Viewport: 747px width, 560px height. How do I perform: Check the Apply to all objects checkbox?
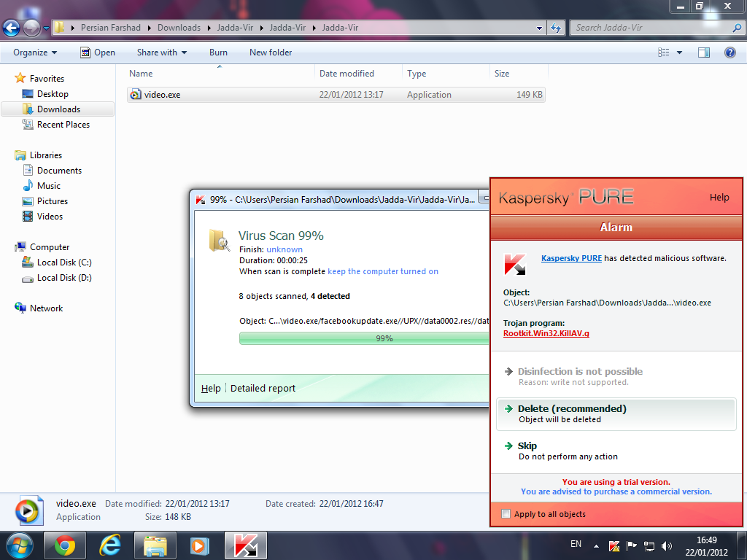pyautogui.click(x=506, y=514)
